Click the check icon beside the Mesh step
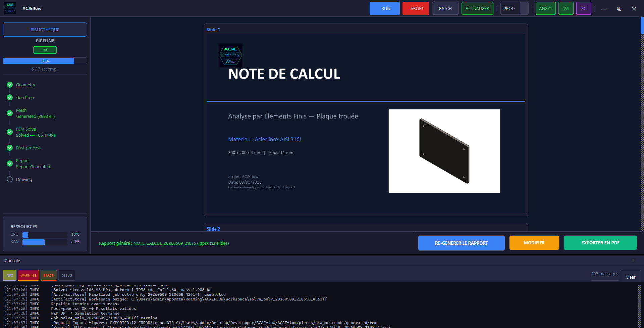Image resolution: width=644 pixels, height=328 pixels. point(10,113)
